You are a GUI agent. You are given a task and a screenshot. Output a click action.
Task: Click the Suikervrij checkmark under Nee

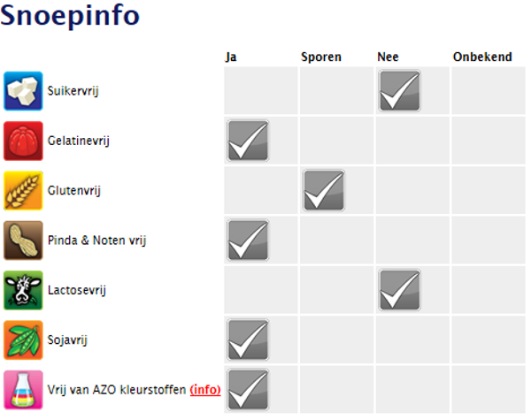click(x=399, y=90)
